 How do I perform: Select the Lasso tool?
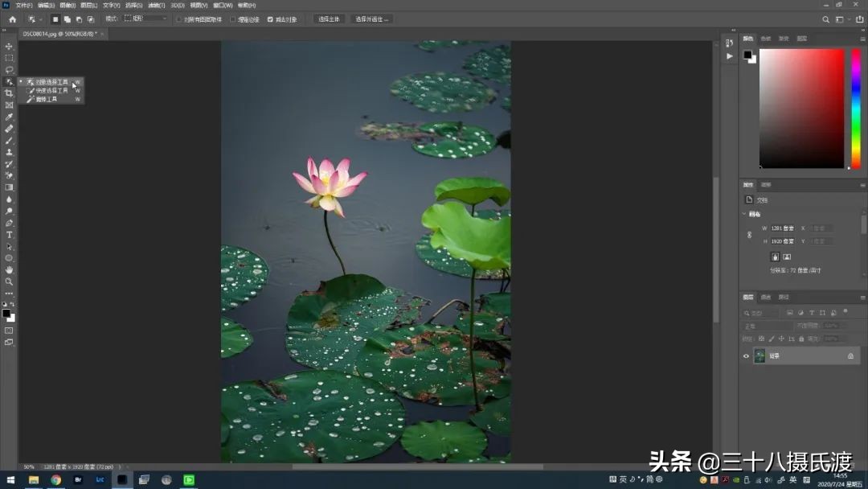[9, 70]
